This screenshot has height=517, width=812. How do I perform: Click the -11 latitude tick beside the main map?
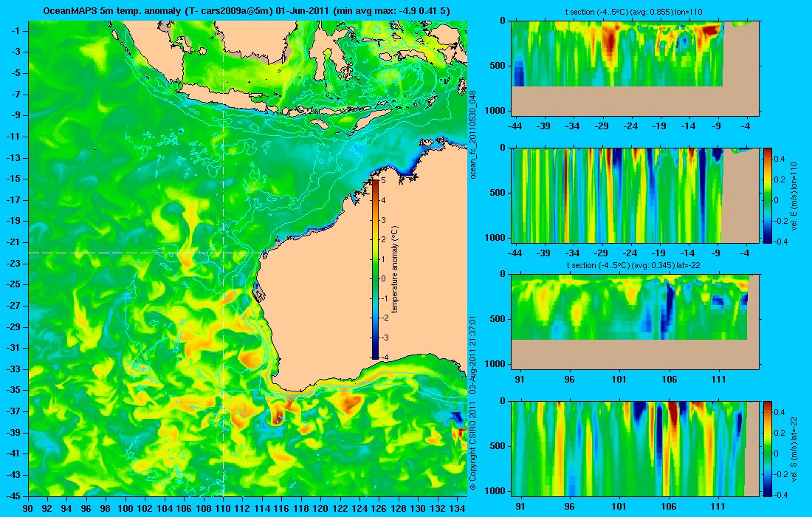pyautogui.click(x=14, y=137)
